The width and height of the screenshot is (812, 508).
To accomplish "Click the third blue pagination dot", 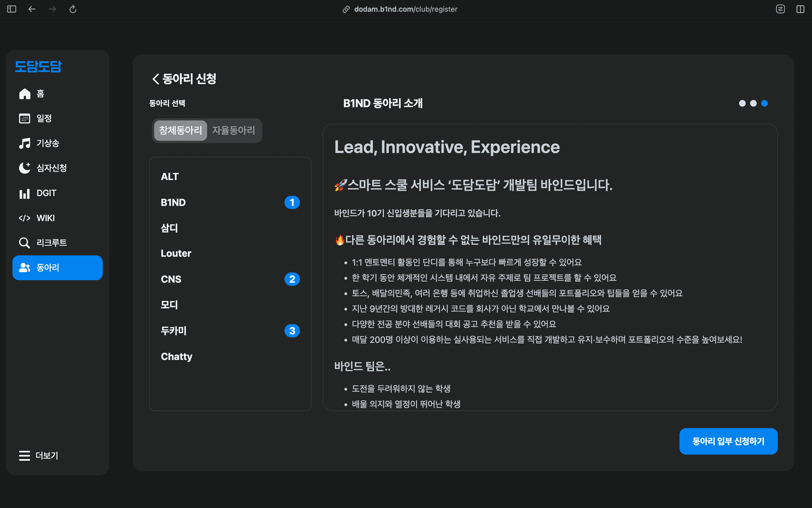I will [764, 103].
